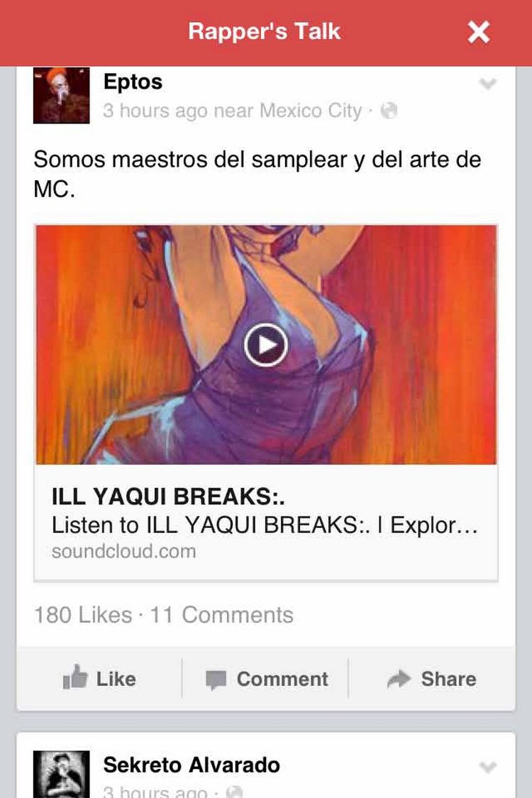Open the dancer painting preview image
Image resolution: width=532 pixels, height=798 pixels.
coord(266,345)
